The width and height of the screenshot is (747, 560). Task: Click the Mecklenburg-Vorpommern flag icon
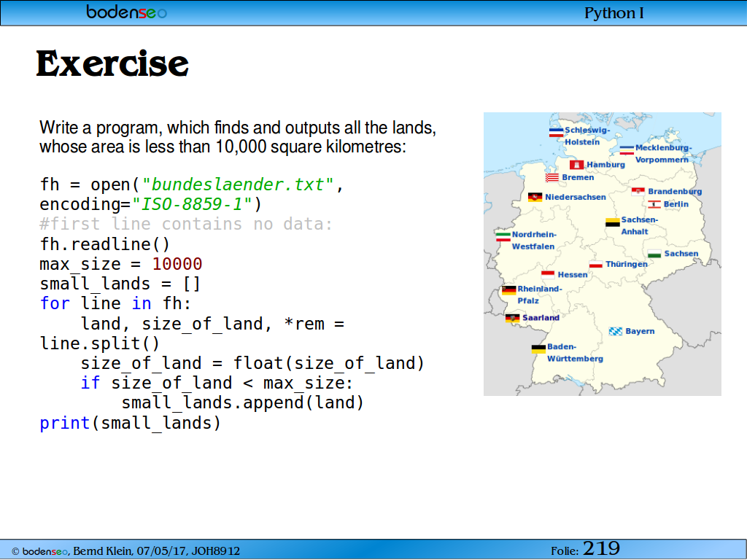[x=627, y=150]
